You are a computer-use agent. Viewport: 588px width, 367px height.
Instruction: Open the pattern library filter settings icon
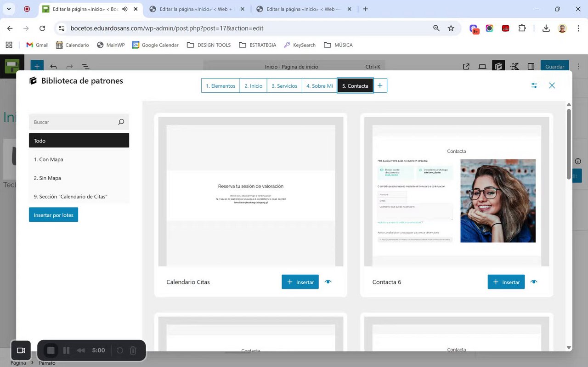(x=534, y=85)
